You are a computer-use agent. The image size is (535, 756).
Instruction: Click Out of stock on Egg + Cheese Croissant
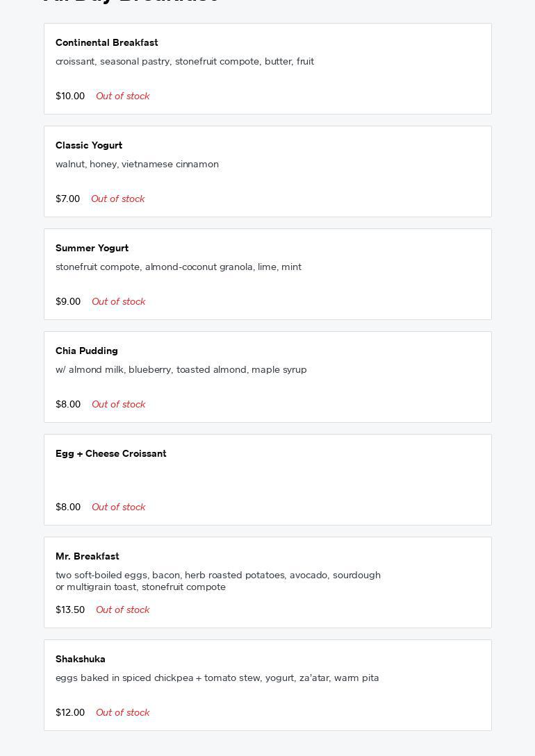118,507
